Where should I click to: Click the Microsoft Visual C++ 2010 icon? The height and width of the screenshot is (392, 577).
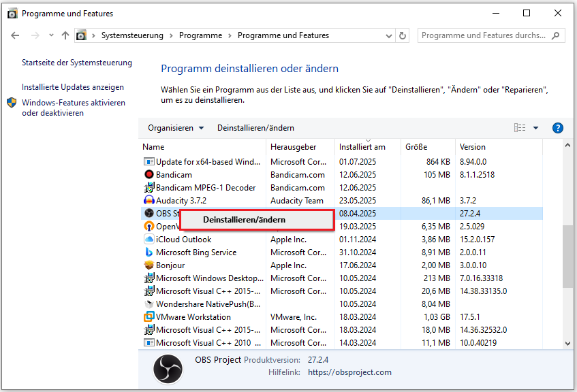click(x=149, y=343)
